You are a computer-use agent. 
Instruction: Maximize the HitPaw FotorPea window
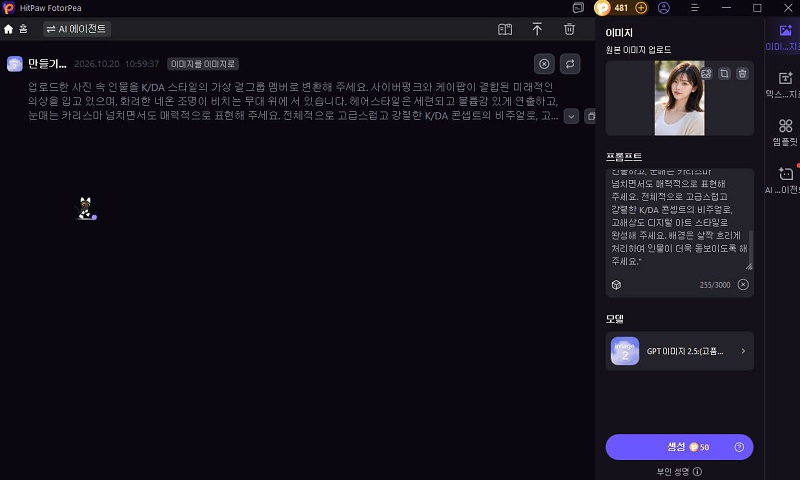coord(757,8)
